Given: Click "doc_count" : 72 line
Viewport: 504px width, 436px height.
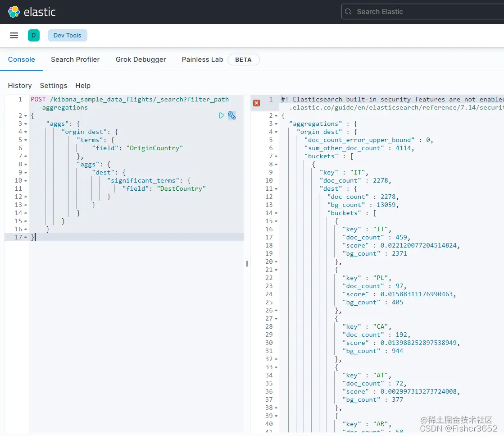Looking at the screenshot, I should tap(374, 384).
